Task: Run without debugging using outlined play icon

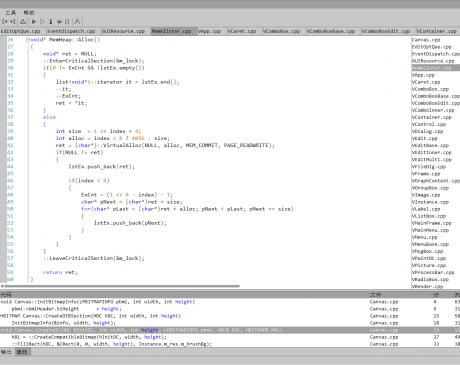Action: click(x=42, y=22)
